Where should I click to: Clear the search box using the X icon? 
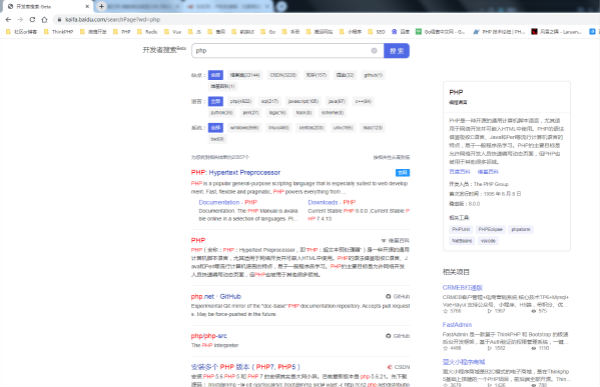click(x=374, y=51)
